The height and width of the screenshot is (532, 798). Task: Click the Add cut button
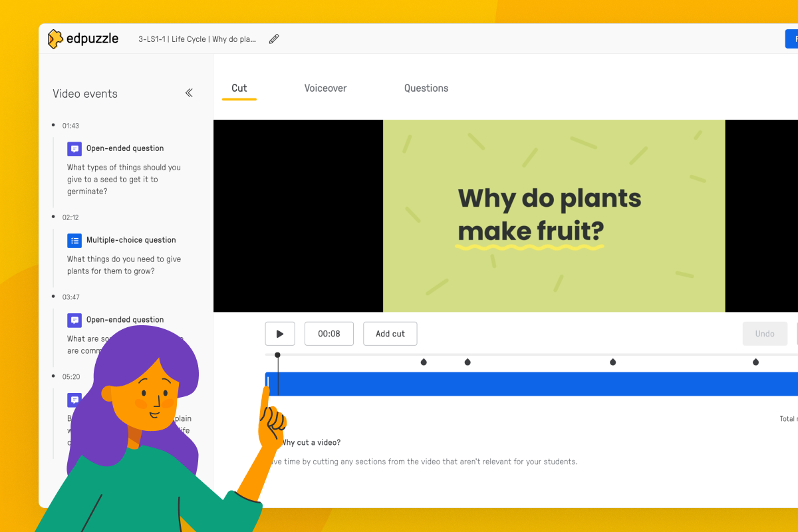point(390,333)
